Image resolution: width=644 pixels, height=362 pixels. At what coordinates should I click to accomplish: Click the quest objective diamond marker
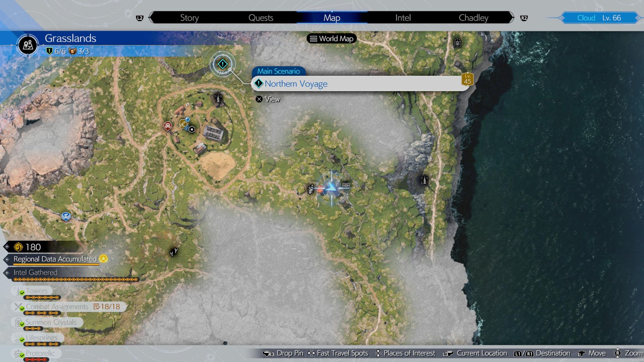(222, 64)
